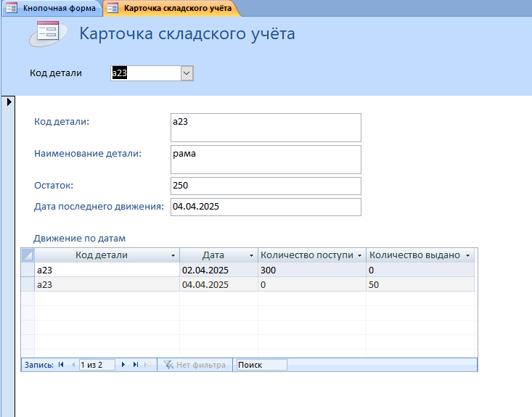
Task: Go to previous record in navigator
Action: click(x=73, y=365)
